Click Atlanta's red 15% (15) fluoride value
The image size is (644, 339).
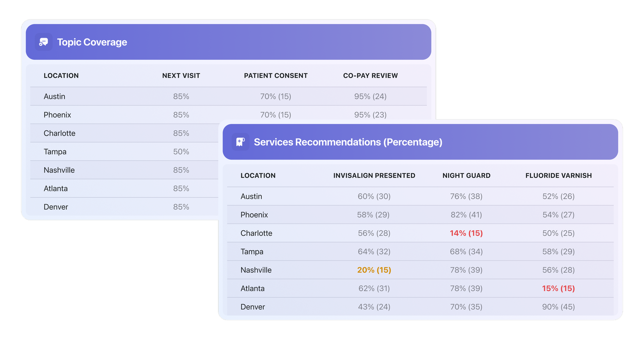(558, 288)
